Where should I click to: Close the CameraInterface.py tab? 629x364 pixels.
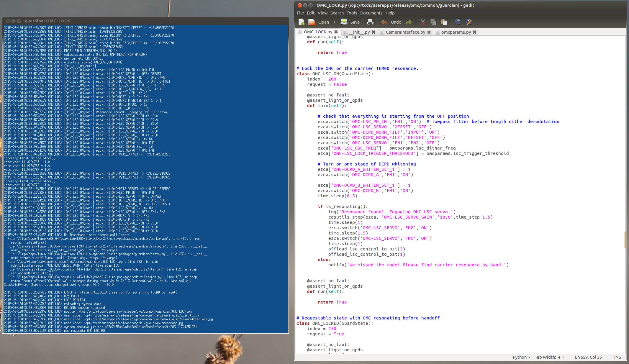[x=429, y=32]
